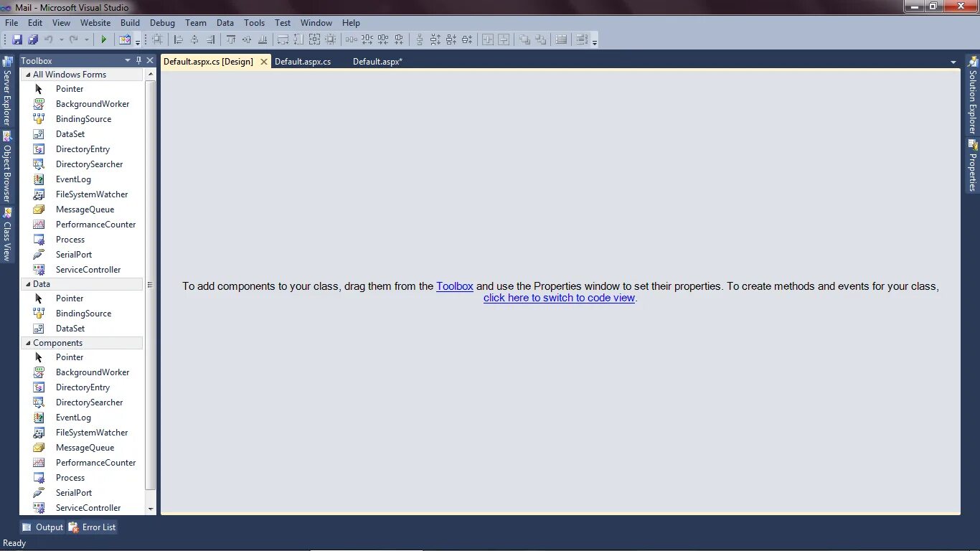Click the Align Rights layout icon
This screenshot has width=980, height=551.
pos(210,39)
